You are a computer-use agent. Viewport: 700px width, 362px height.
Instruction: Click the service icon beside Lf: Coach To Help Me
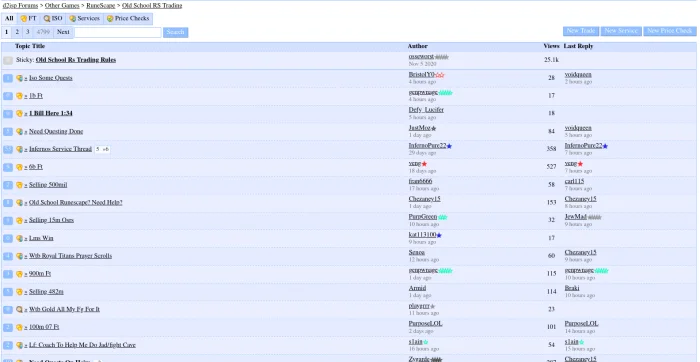point(19,345)
